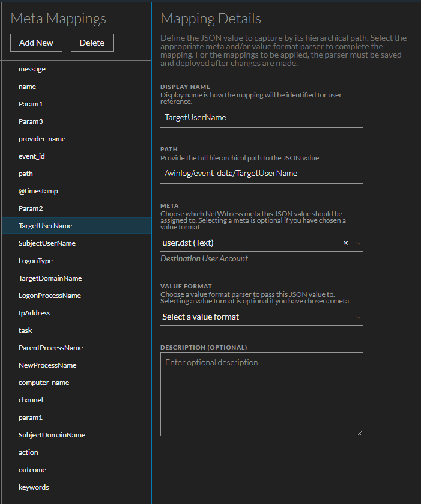The image size is (421, 504).
Task: Choose the event_id mapping
Action: [32, 156]
